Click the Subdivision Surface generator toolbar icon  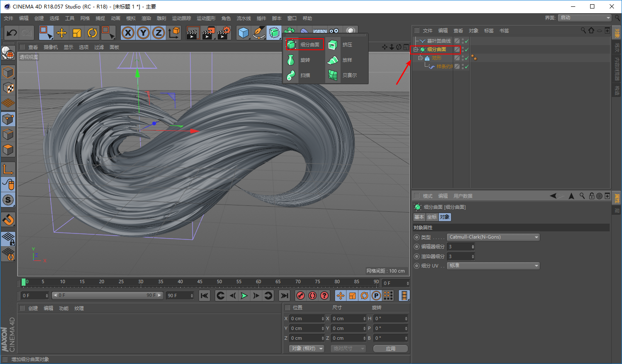tap(274, 33)
